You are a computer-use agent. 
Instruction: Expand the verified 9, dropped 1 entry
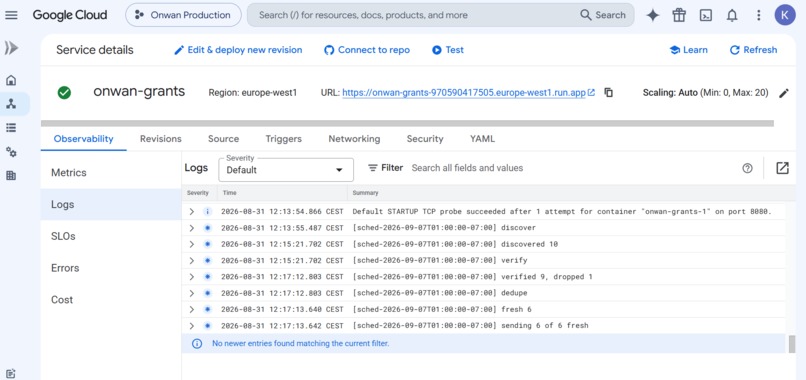pos(192,277)
